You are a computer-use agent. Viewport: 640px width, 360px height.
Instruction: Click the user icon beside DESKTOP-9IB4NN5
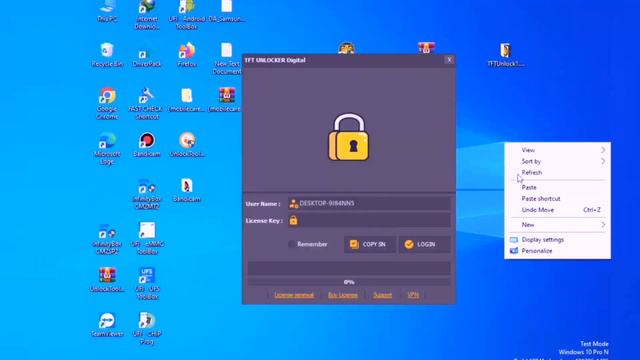pos(293,203)
